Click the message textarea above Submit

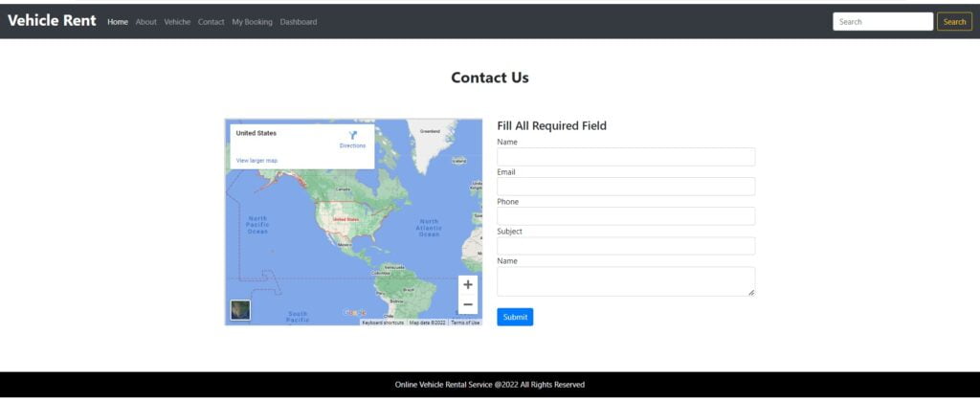[626, 281]
